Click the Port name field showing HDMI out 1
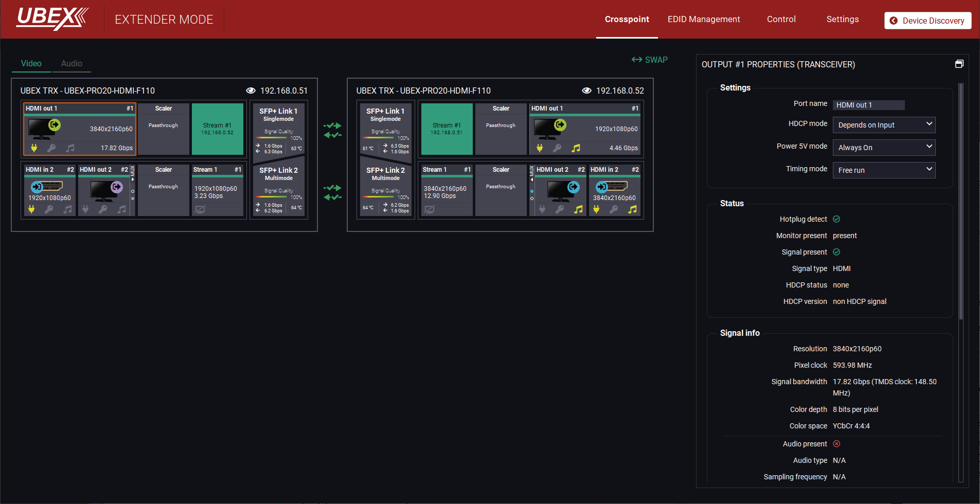The width and height of the screenshot is (980, 504). pyautogui.click(x=868, y=105)
